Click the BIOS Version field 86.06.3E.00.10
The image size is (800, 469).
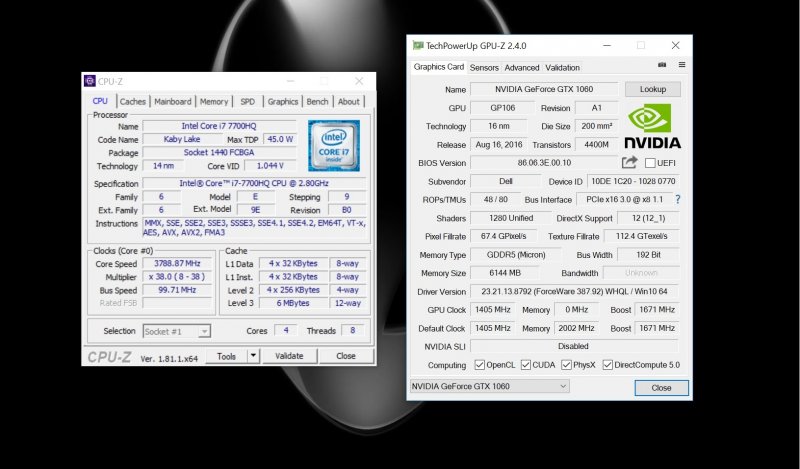(x=544, y=163)
